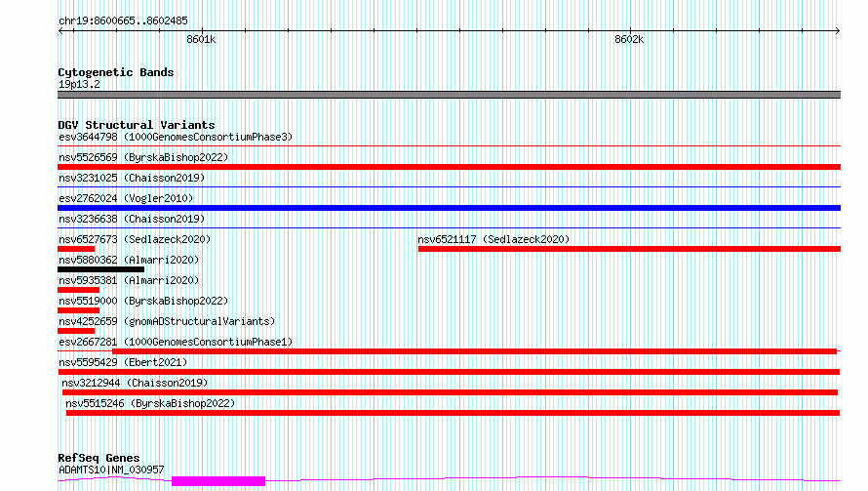The image size is (868, 491).
Task: Click the black bar under nsv5880362
Action: 100,269
